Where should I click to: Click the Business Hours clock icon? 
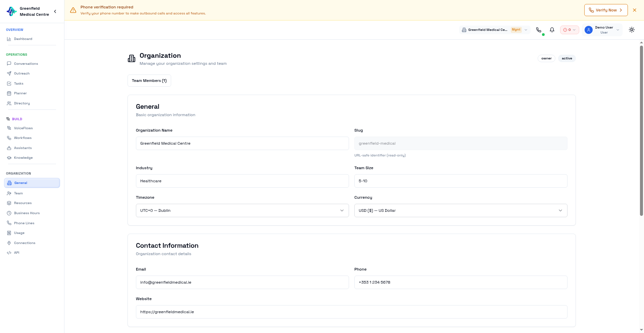pyautogui.click(x=9, y=213)
